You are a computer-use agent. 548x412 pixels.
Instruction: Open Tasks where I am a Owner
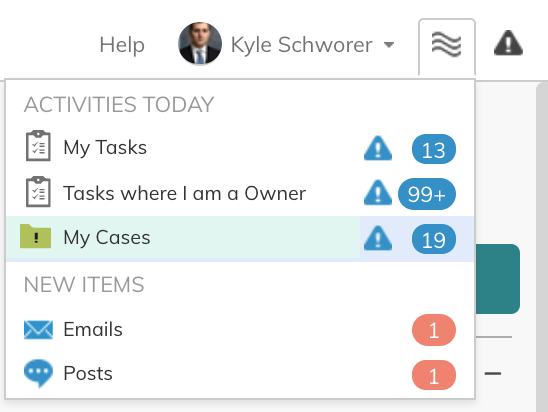185,193
